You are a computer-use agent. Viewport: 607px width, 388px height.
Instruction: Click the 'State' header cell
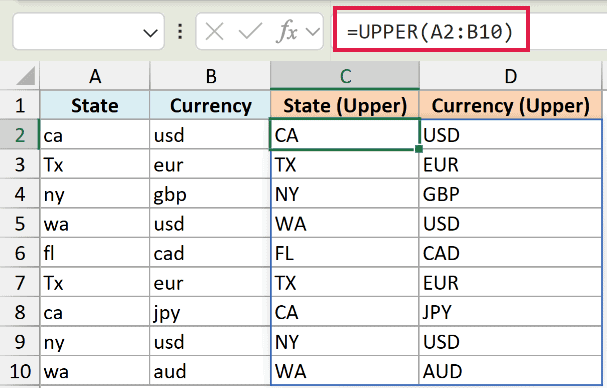pyautogui.click(x=95, y=105)
